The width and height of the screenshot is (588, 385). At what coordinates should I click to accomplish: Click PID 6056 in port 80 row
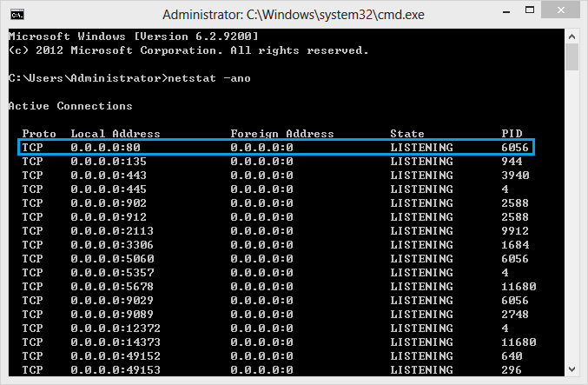click(x=515, y=148)
